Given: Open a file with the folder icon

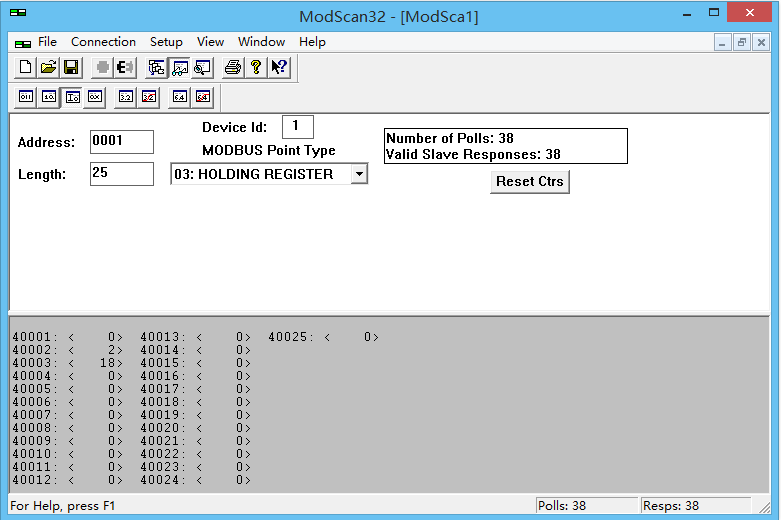Looking at the screenshot, I should click(48, 67).
